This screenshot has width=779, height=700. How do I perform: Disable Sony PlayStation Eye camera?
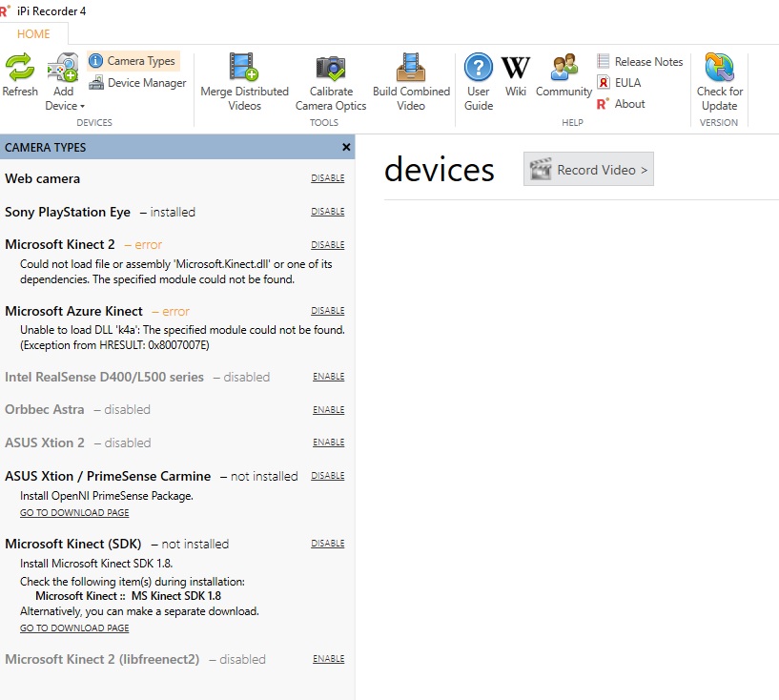click(x=327, y=211)
